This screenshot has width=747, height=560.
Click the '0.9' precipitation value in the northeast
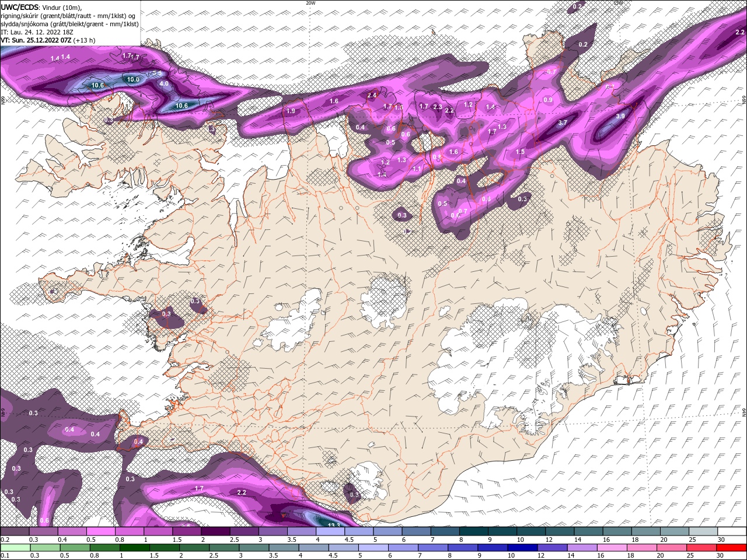coord(548,100)
